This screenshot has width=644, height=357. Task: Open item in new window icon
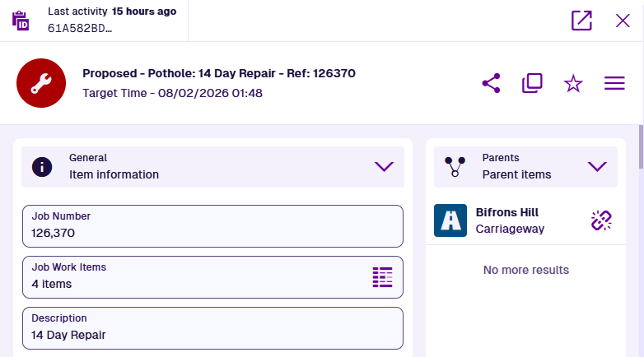(581, 21)
